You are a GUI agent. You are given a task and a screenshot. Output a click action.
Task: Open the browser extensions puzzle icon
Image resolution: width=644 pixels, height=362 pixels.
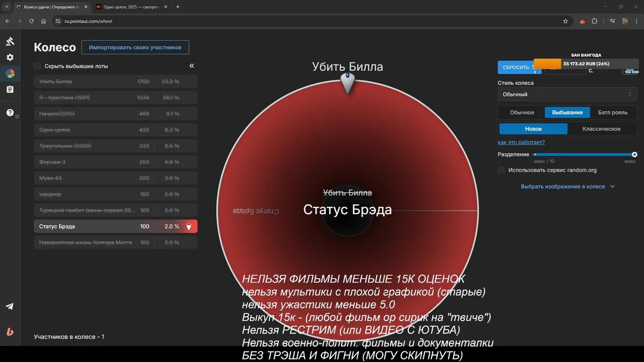(595, 21)
